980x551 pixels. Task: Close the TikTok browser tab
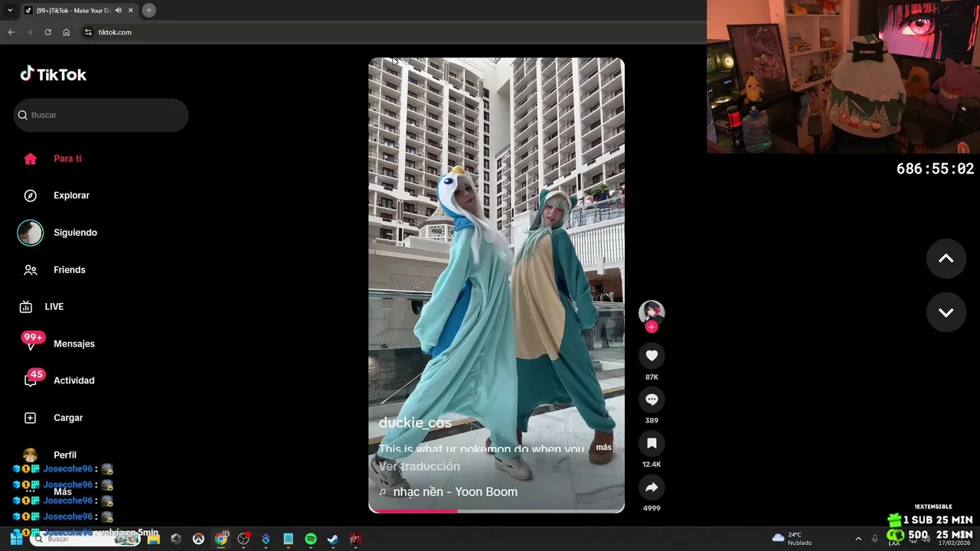point(131,10)
